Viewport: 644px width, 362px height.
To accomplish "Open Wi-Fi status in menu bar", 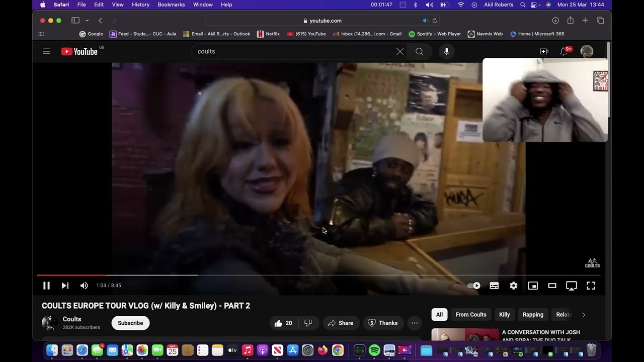I will (x=460, y=5).
